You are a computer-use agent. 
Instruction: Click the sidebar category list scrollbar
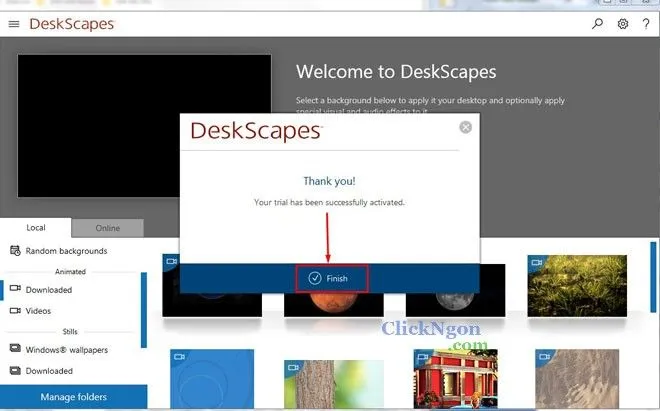point(144,310)
